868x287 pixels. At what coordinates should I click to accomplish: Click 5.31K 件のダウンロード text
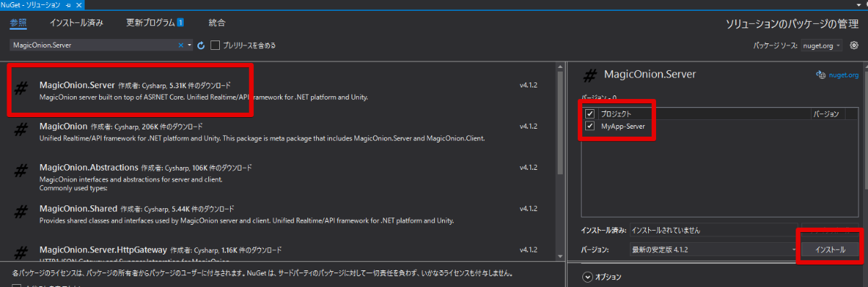pos(200,85)
